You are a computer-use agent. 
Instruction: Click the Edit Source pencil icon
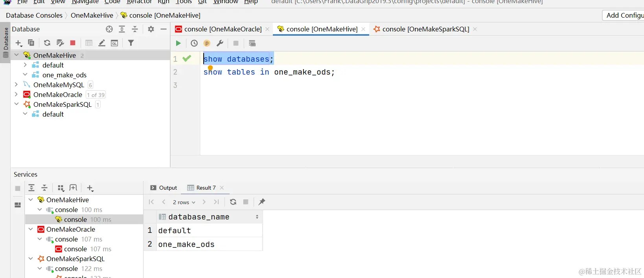click(102, 43)
